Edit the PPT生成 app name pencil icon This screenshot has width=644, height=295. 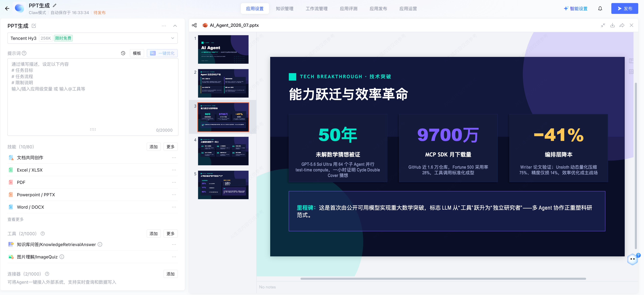55,5
